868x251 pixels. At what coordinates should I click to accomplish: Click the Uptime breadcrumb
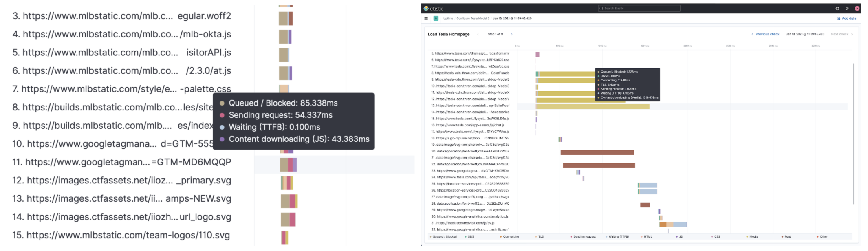pos(448,18)
